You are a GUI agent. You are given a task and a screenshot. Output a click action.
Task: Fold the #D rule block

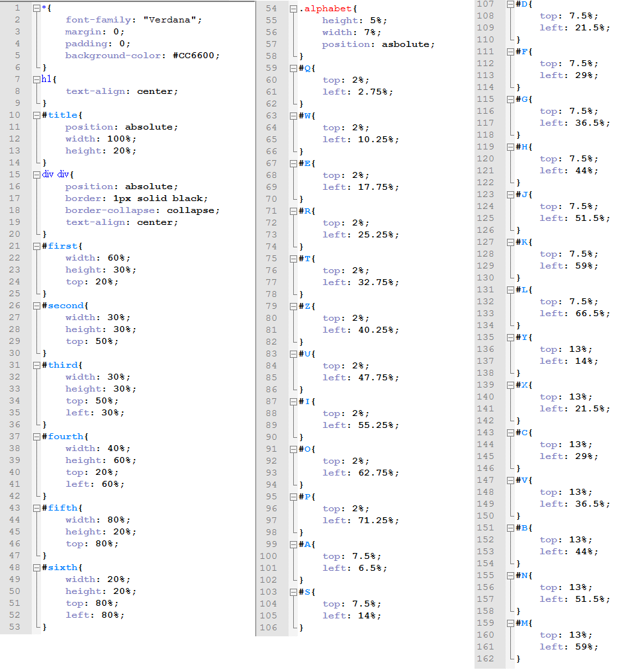pyautogui.click(x=510, y=4)
